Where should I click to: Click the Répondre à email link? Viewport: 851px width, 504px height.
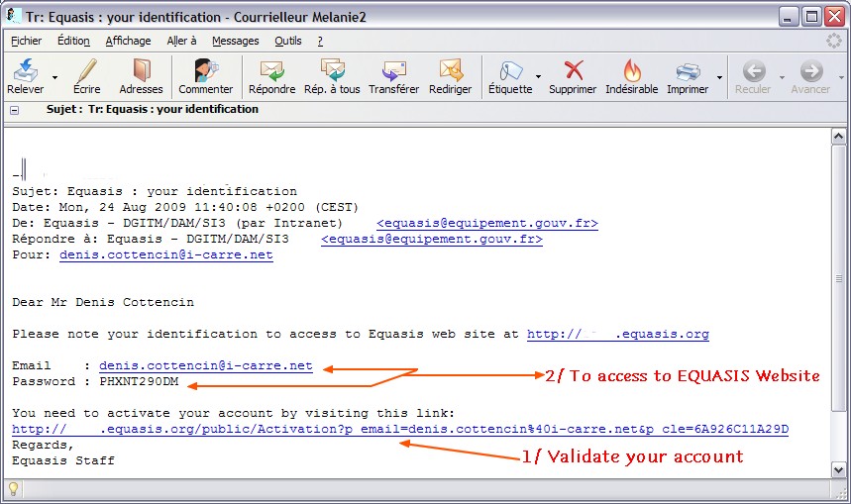tap(432, 239)
